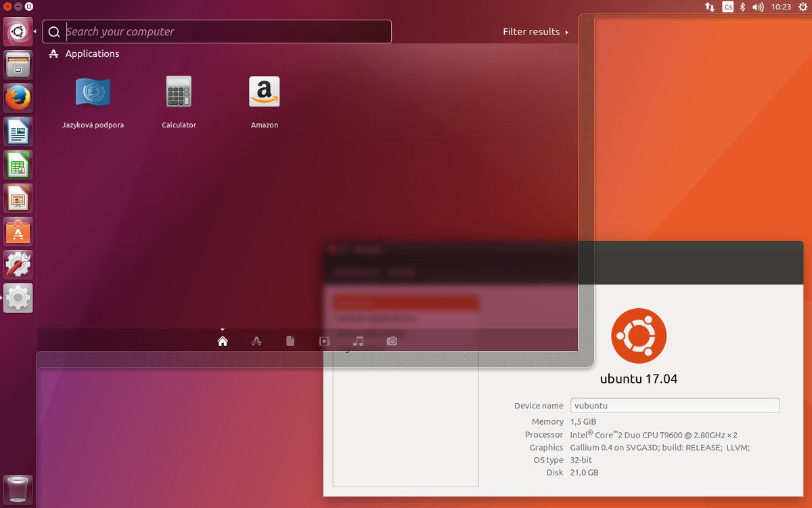Open LibreOffice Calc from launcher
This screenshot has height=508, width=812.
pos(18,164)
